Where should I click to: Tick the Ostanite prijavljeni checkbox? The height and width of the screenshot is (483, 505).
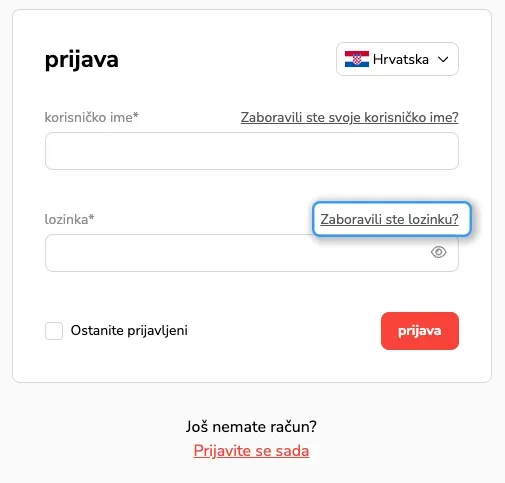(x=54, y=331)
